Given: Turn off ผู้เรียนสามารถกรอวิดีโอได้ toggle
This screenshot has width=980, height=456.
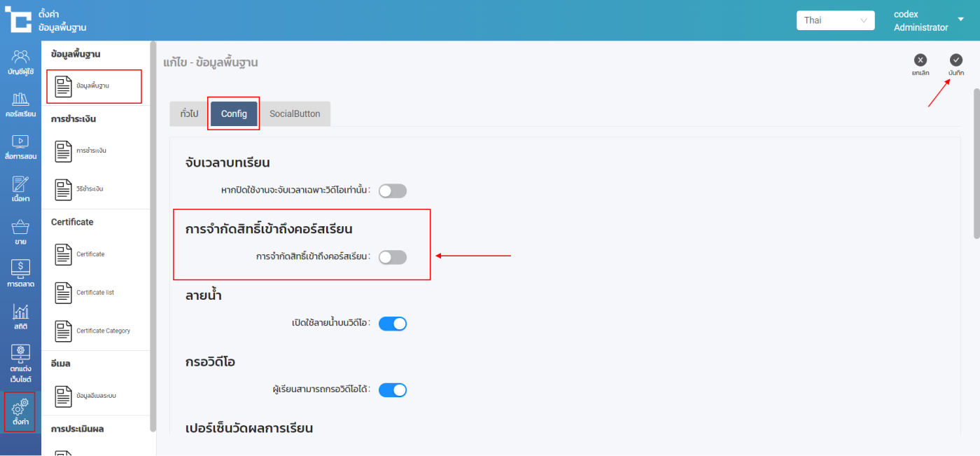Looking at the screenshot, I should [x=392, y=390].
